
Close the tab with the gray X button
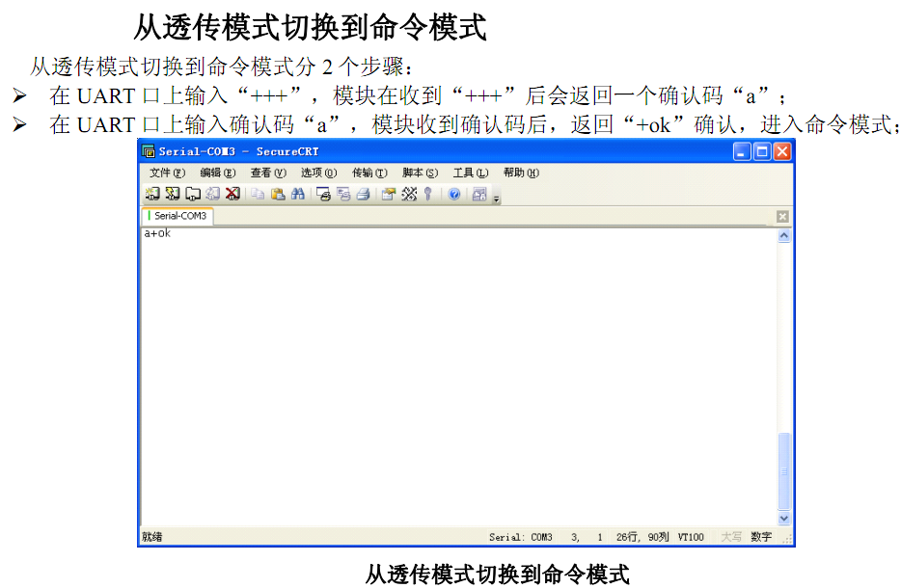click(x=782, y=217)
